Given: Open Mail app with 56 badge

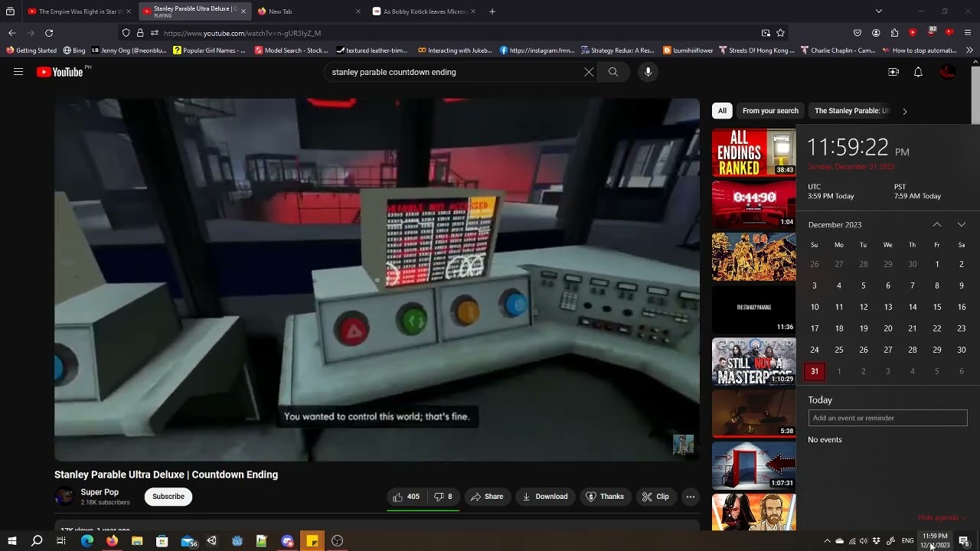Looking at the screenshot, I should 188,541.
